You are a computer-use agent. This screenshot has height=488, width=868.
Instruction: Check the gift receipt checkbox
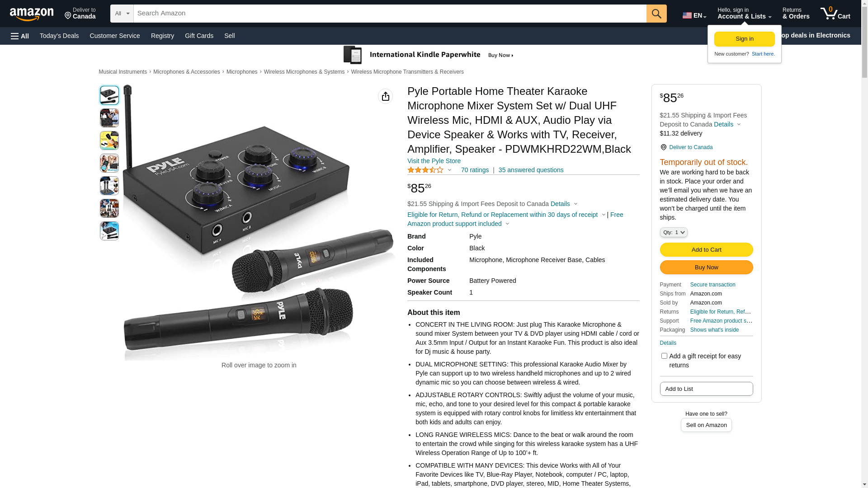pyautogui.click(x=664, y=356)
